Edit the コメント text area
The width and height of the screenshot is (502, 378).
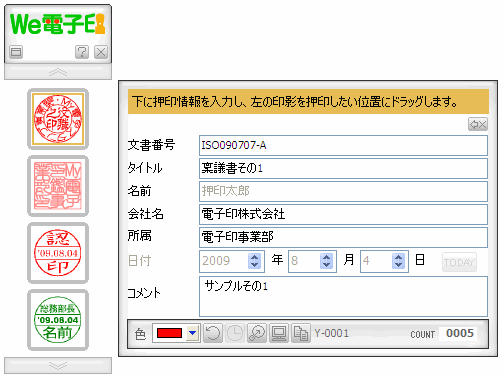[343, 296]
